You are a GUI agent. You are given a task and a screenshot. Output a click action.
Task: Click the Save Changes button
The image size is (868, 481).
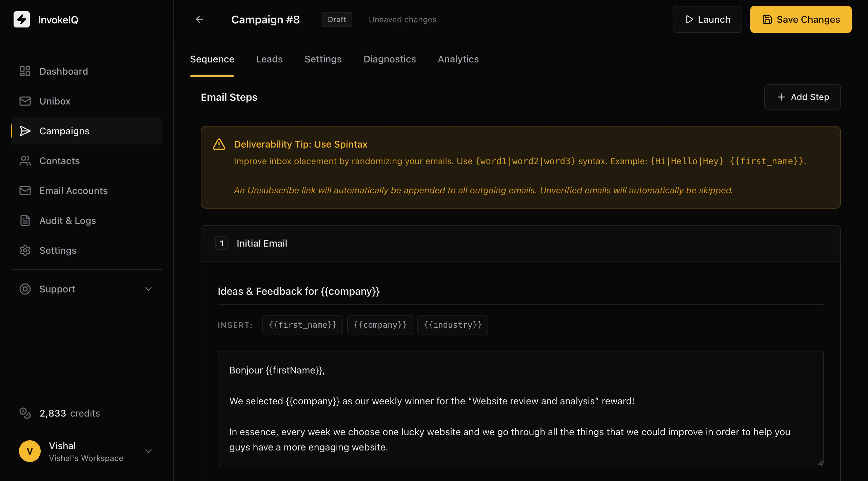click(801, 19)
